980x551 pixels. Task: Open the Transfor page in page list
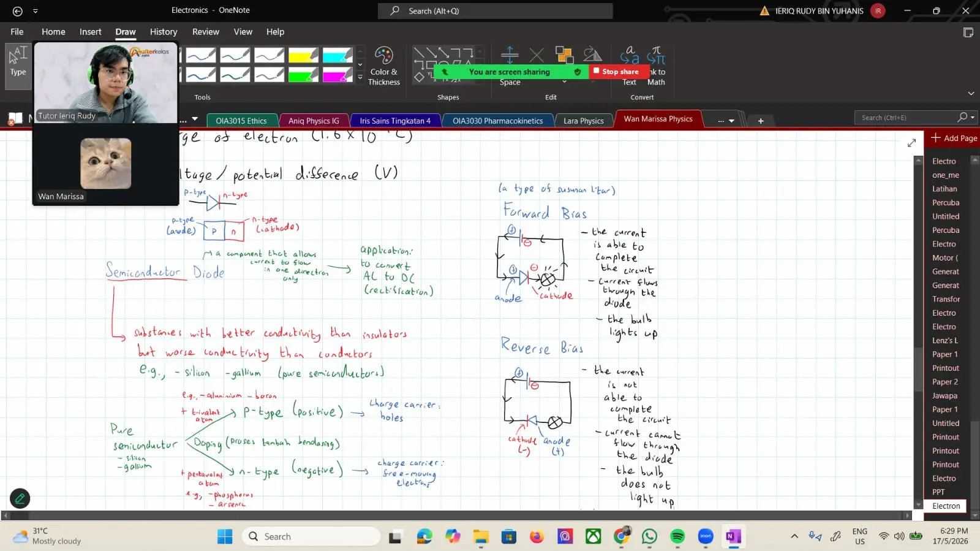click(946, 299)
